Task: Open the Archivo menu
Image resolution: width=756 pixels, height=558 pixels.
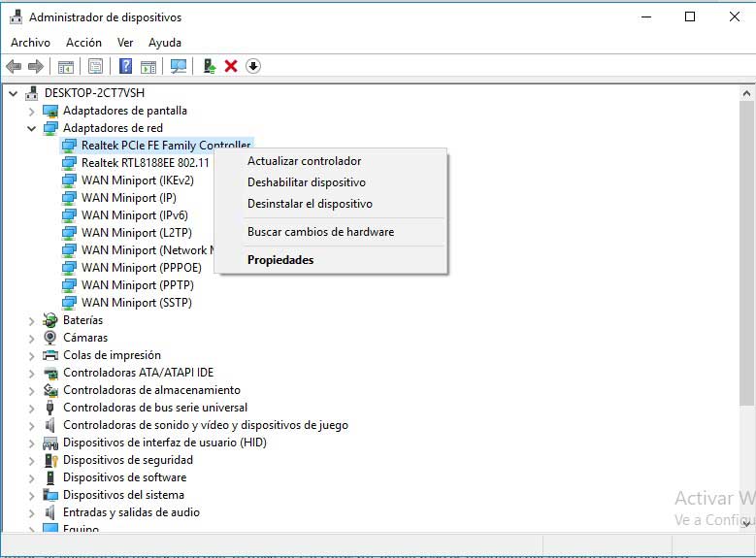Action: 30,43
